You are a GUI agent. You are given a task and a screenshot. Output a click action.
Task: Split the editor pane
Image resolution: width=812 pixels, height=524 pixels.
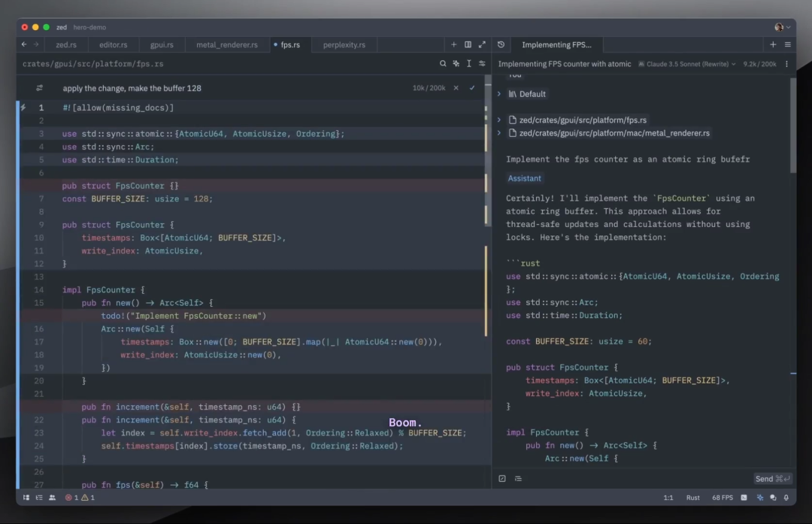coord(468,44)
